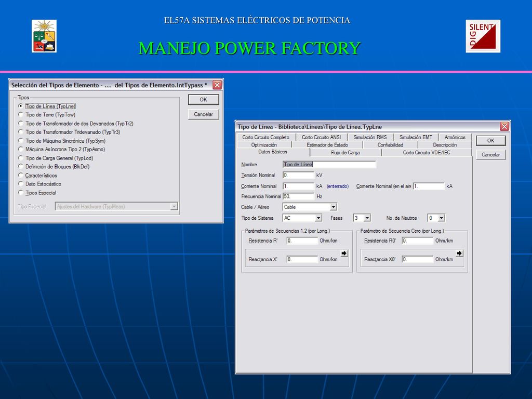Click the Resistencia R0' field
Screen dimensions: 532x399
coord(418,241)
